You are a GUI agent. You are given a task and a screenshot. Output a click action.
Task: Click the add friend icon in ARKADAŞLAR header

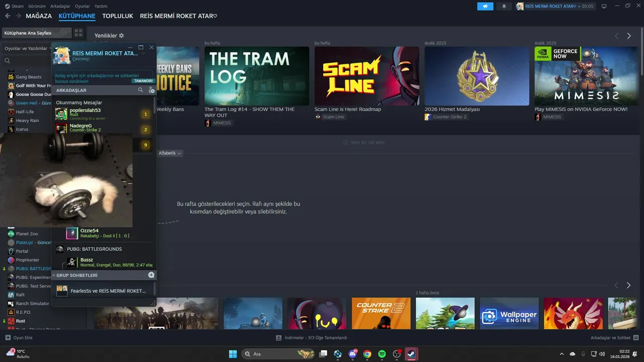[x=151, y=90]
